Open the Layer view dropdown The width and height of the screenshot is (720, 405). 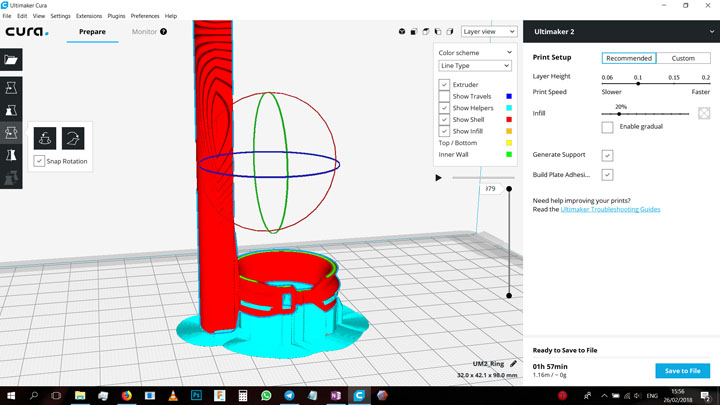coord(489,31)
